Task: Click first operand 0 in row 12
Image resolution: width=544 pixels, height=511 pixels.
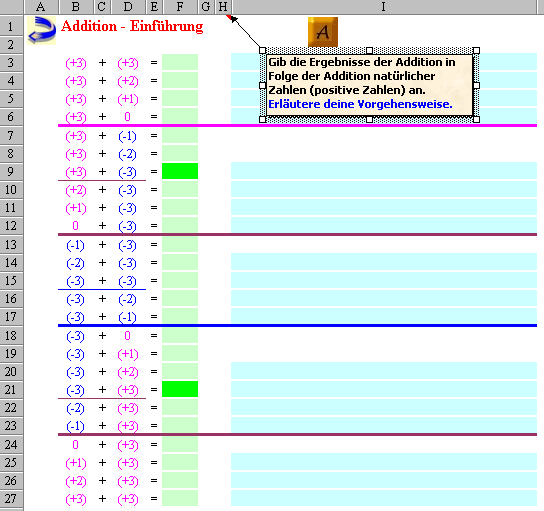Action: click(75, 226)
